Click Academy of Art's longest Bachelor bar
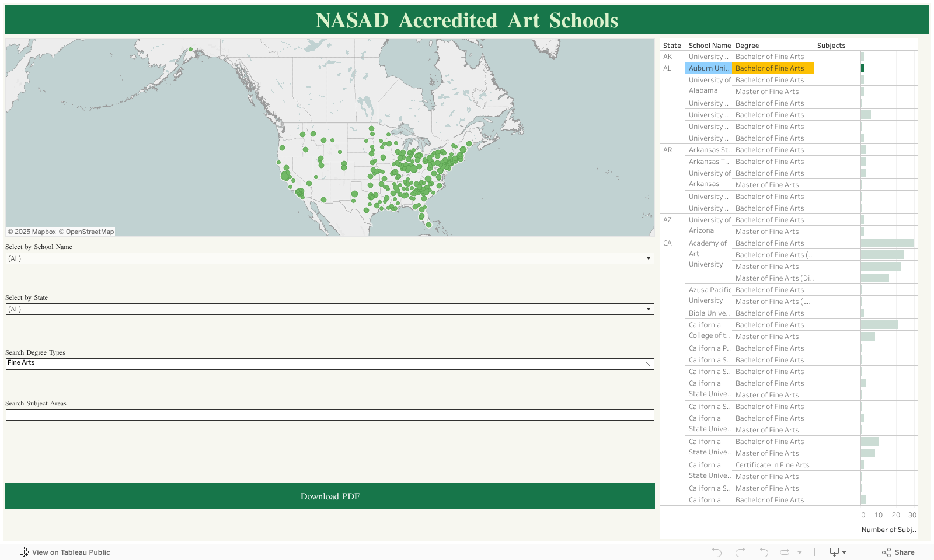934x560 pixels. coord(887,243)
